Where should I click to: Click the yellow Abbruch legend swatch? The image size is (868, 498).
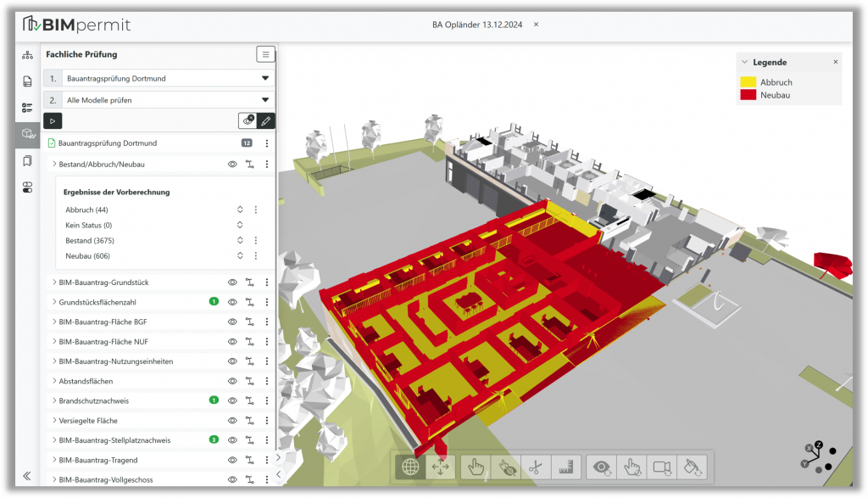click(748, 82)
